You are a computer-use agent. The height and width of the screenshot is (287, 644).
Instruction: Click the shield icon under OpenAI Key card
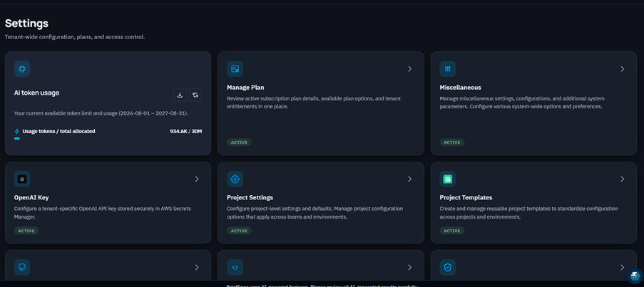point(22,267)
